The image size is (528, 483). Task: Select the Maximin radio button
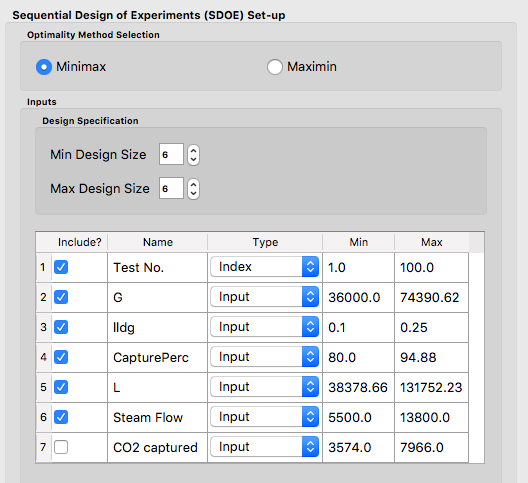pyautogui.click(x=274, y=67)
